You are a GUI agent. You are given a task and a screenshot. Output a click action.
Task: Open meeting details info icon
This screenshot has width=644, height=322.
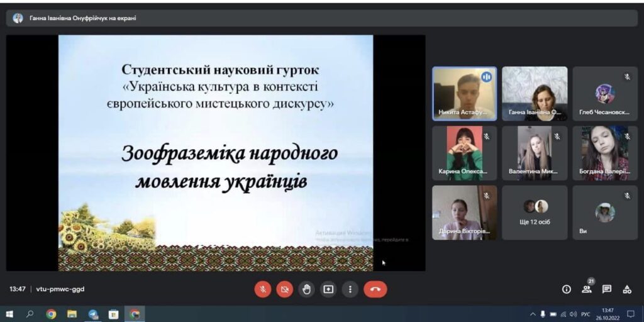[x=566, y=289]
